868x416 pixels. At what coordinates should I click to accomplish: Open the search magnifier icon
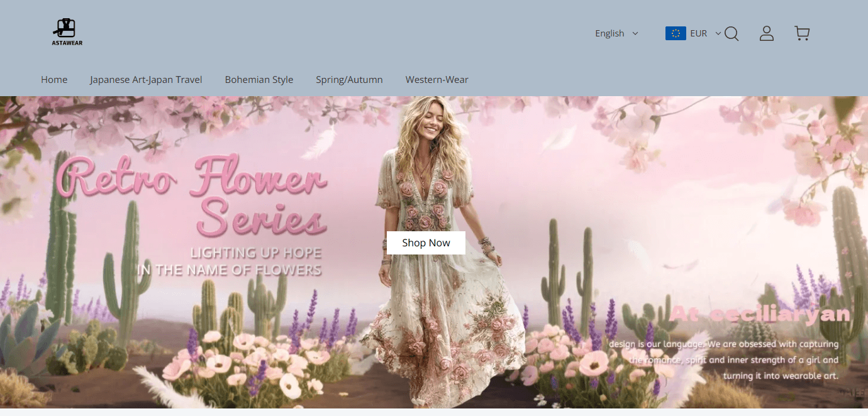point(731,33)
